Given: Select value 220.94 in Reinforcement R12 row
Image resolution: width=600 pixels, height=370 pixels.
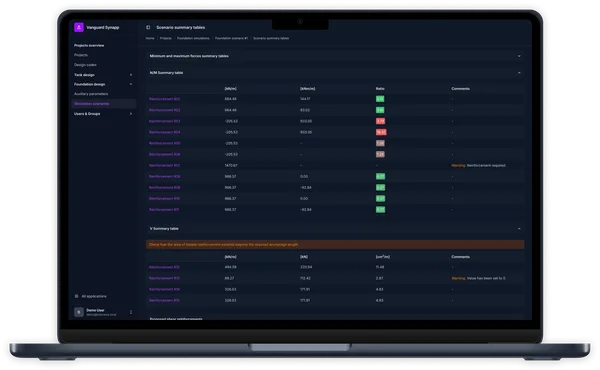Looking at the screenshot, I should coord(306,267).
